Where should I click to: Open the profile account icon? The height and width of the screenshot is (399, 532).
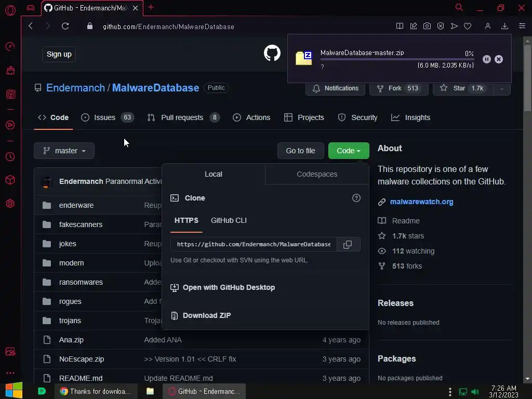tap(487, 26)
